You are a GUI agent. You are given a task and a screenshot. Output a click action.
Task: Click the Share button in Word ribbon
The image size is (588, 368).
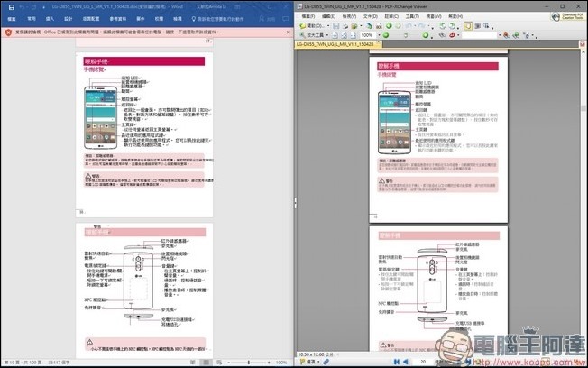tap(267, 19)
